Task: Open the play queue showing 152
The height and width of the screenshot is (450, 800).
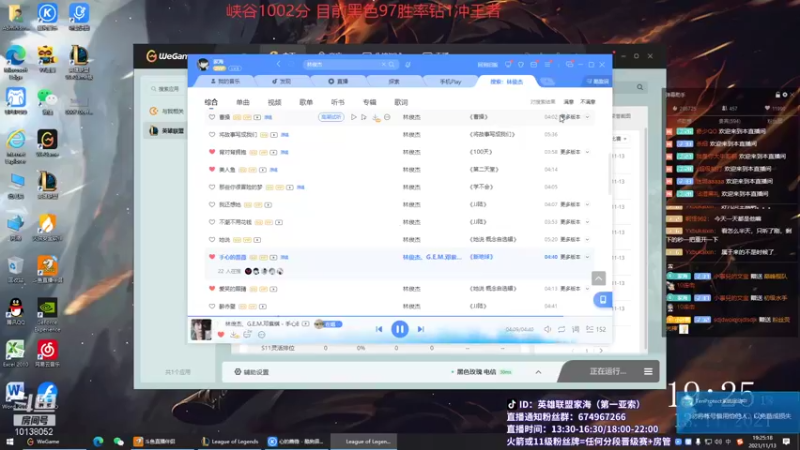Action: pos(596,330)
